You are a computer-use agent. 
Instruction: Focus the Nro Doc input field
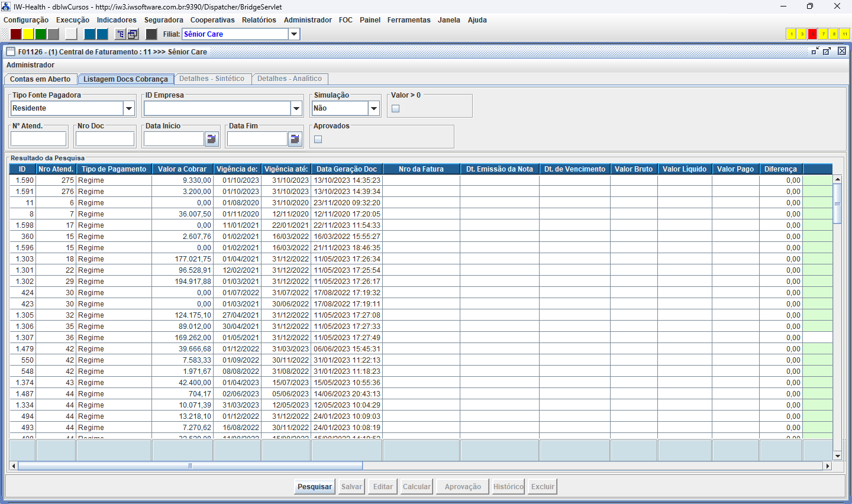click(105, 139)
